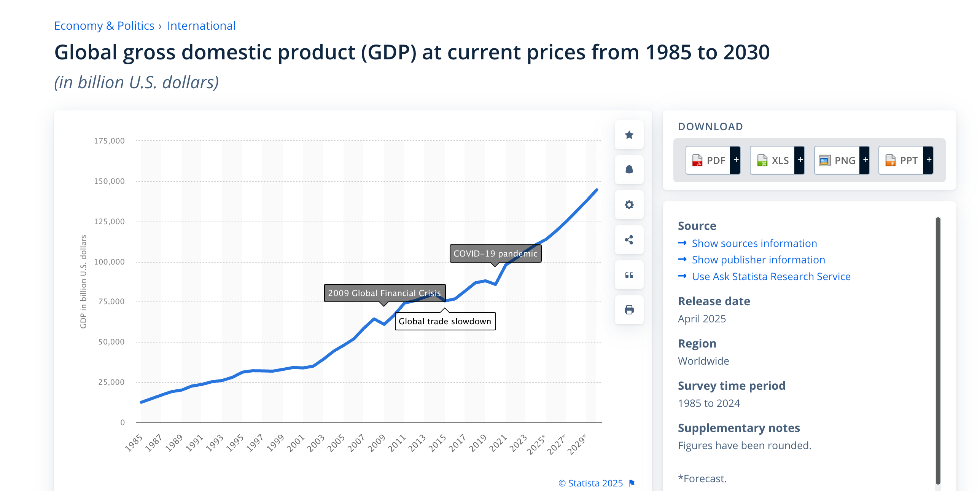This screenshot has width=980, height=491.
Task: Click the print chart icon
Action: point(629,310)
